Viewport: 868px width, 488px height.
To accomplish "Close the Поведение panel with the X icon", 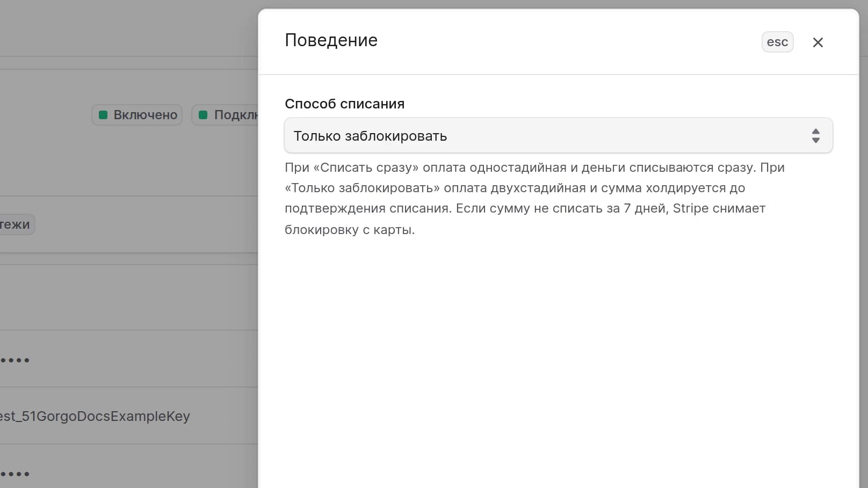I will click(818, 42).
